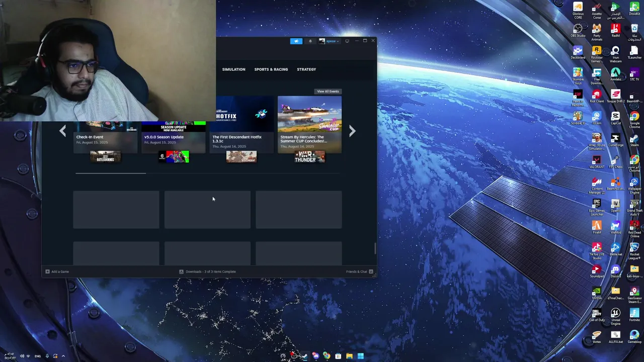Click Add a Game in Steam footer
This screenshot has height=362, width=644.
click(57, 271)
